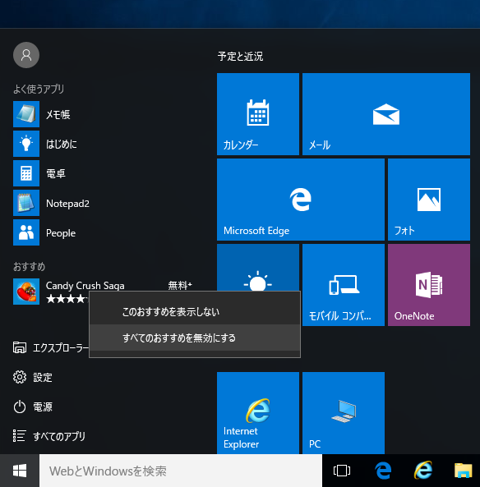Show すべてのアプリ list

(49, 436)
